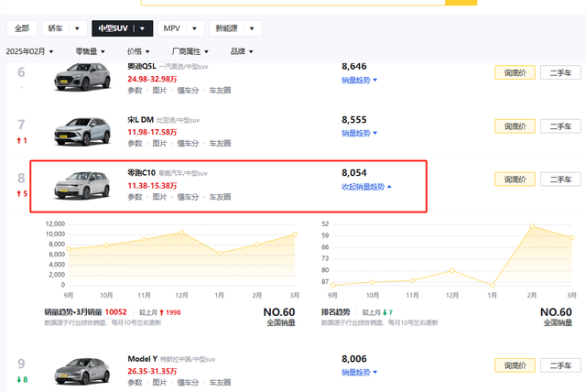
Task: Open the Model Y car thumbnail
Action: [82, 371]
